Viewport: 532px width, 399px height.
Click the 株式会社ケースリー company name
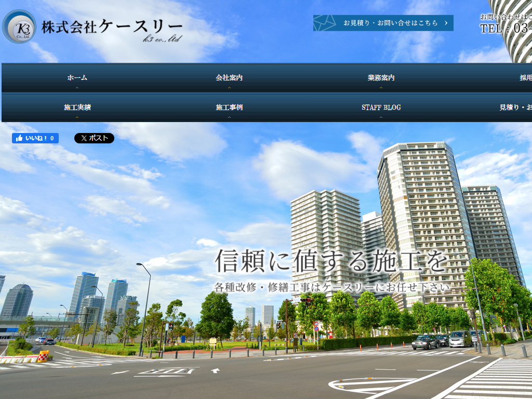[x=112, y=26]
